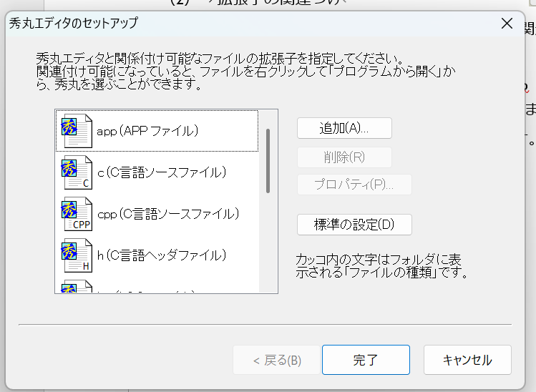536x392 pixels.
Task: Go back with the < 戻る(B) button
Action: [x=276, y=360]
